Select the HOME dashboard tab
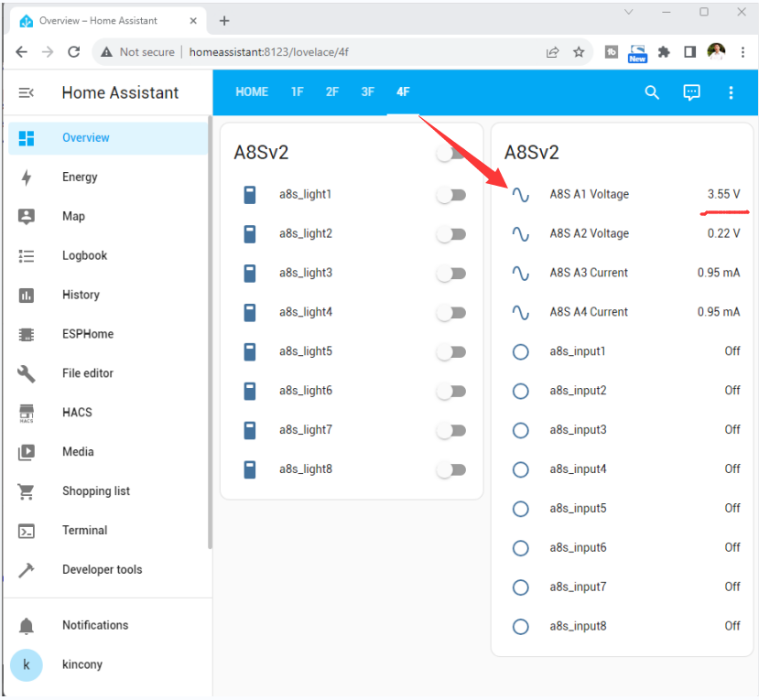The height and width of the screenshot is (700, 759). pos(252,92)
